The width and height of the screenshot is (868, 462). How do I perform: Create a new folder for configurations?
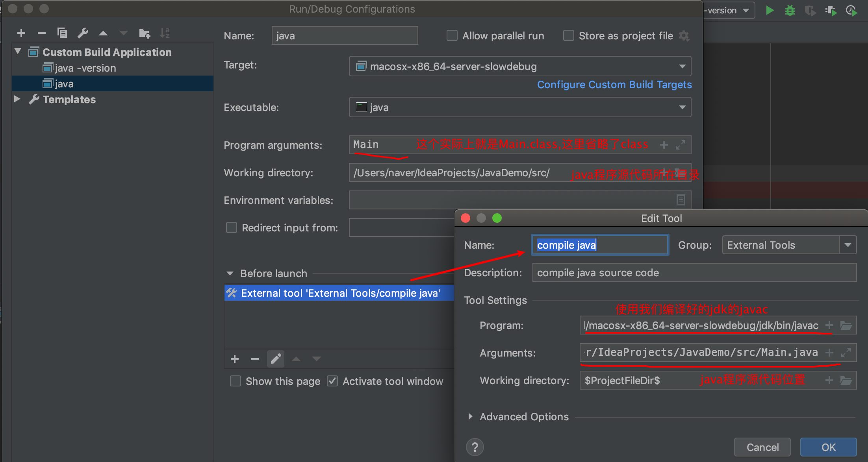point(144,33)
